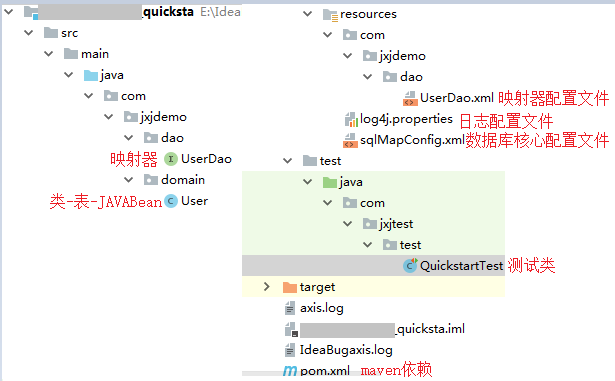Screen dimensions: 615x381
Task: Collapse the src folder chevron
Action: [29, 33]
